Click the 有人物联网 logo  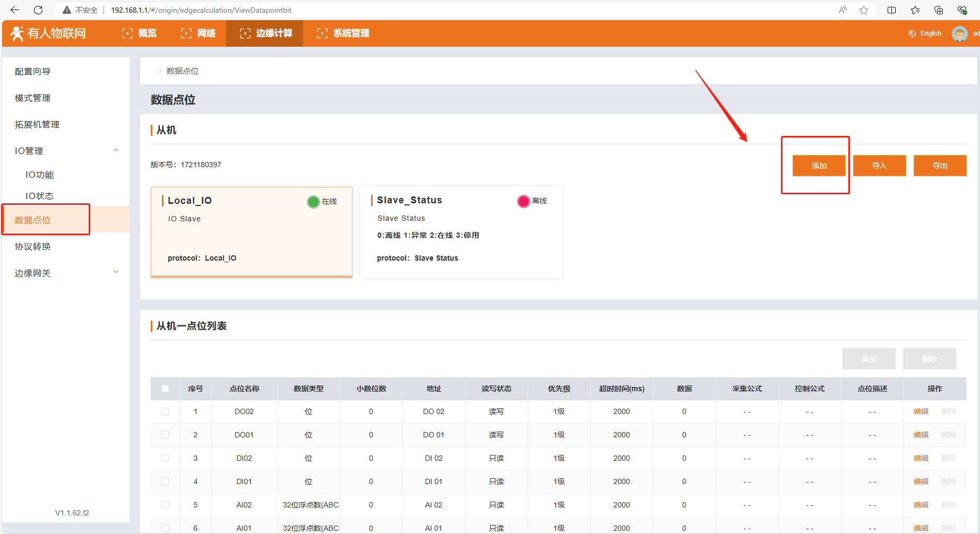(x=48, y=33)
